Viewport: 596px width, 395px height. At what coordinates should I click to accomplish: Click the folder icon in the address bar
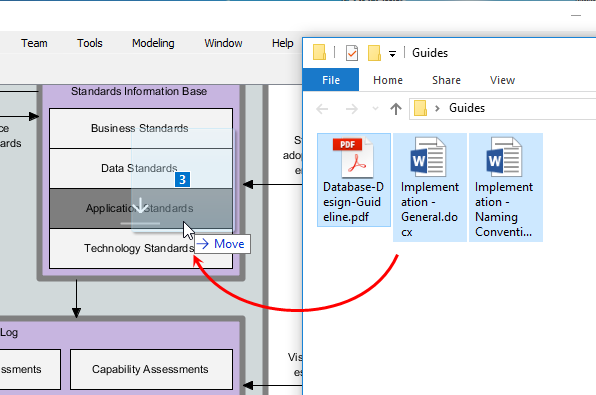[420, 108]
